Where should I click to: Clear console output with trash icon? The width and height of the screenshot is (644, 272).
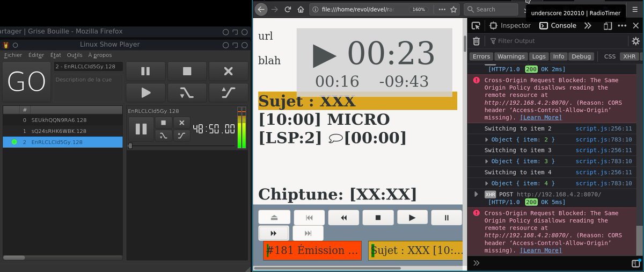tap(476, 41)
